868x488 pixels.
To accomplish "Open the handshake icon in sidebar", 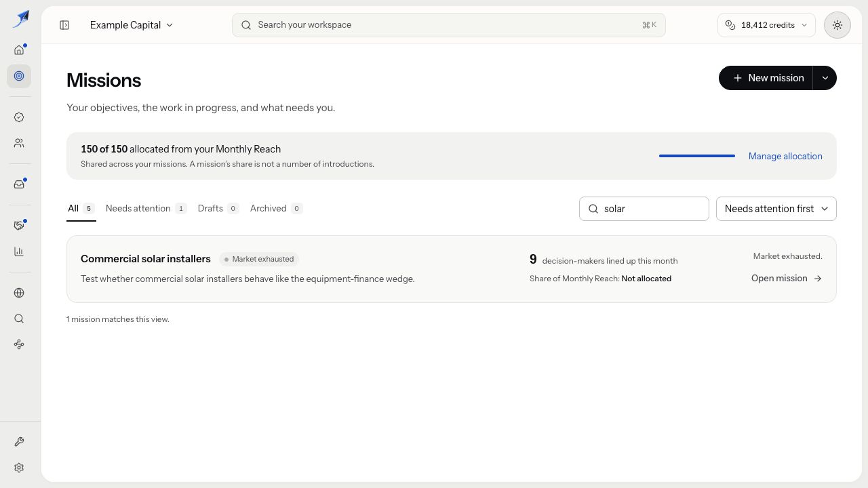I will click(x=19, y=226).
